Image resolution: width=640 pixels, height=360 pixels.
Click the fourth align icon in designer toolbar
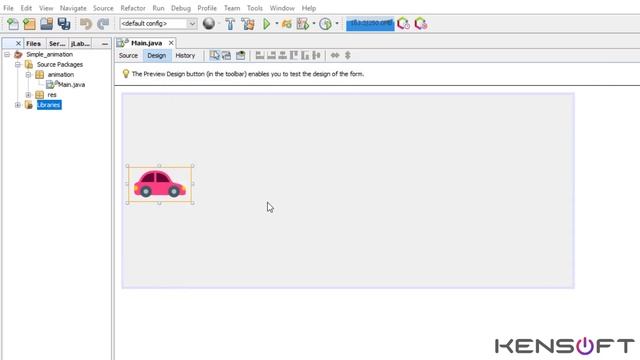[294, 55]
